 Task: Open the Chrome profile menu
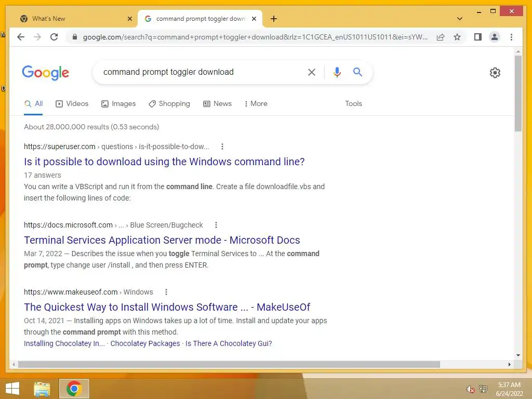tap(495, 37)
